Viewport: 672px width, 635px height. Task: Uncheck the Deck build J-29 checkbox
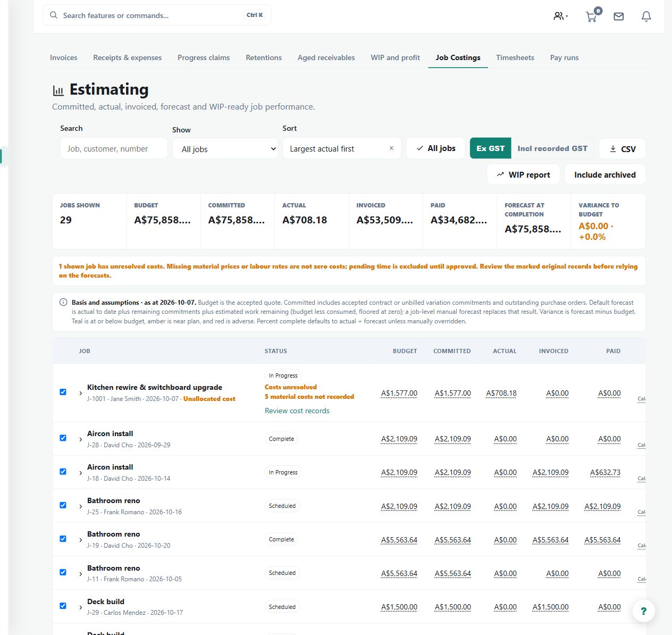(63, 605)
